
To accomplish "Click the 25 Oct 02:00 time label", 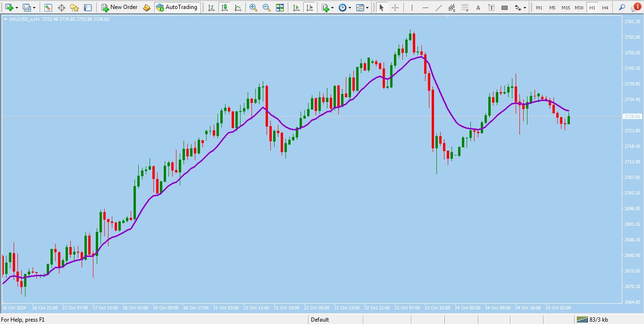I will (558, 308).
